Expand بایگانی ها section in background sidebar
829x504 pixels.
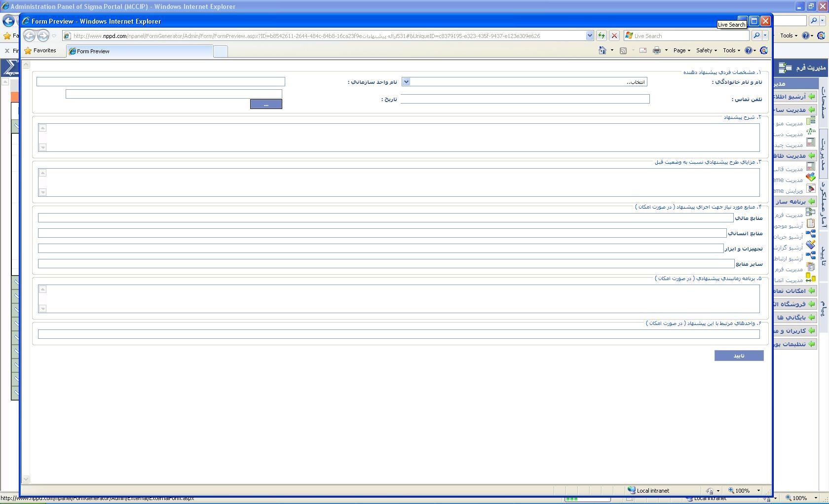tap(794, 318)
